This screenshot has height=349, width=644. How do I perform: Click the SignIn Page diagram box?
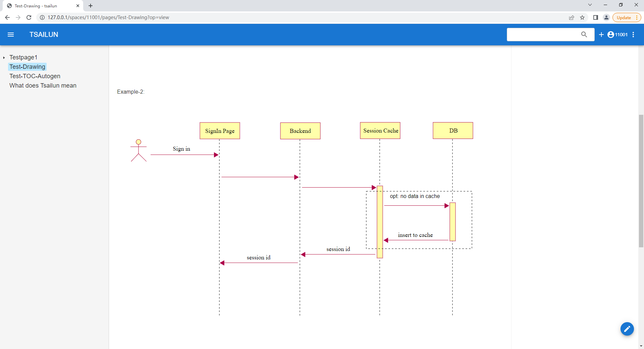click(220, 131)
